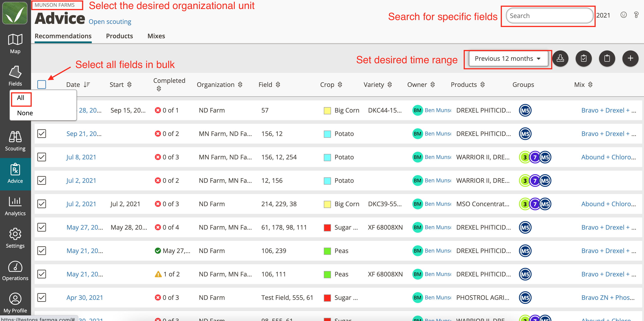This screenshot has height=321, width=644.
Task: Open Settings gear in sidebar
Action: [x=15, y=238]
